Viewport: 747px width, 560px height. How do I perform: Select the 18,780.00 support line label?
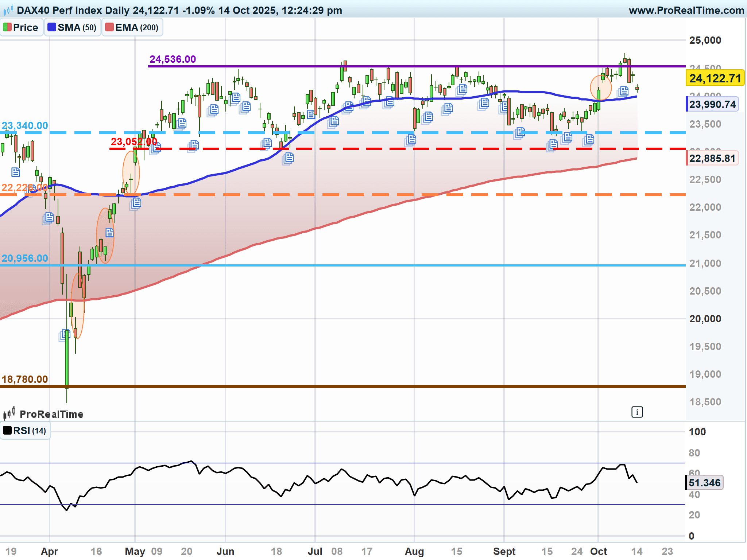click(25, 379)
